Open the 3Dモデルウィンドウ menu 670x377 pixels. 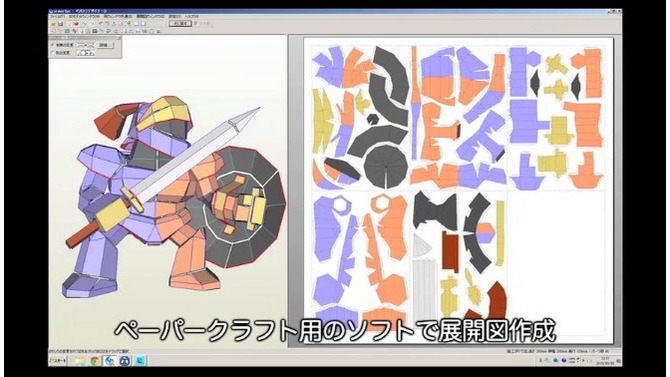pos(84,17)
